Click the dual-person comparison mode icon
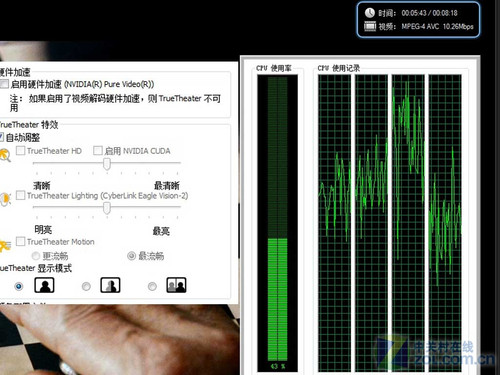This screenshot has height=375, width=500. (x=176, y=285)
